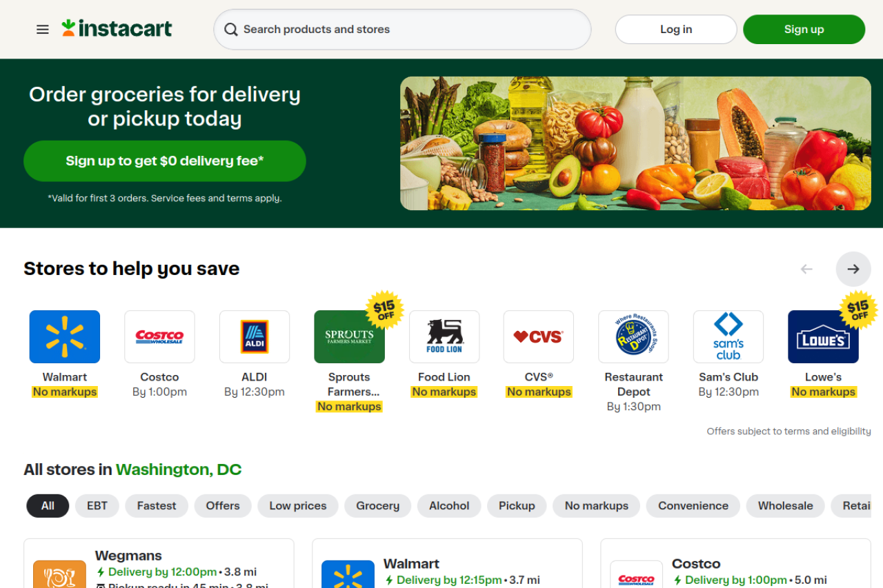
Task: Open the hamburger navigation menu
Action: pyautogui.click(x=43, y=30)
